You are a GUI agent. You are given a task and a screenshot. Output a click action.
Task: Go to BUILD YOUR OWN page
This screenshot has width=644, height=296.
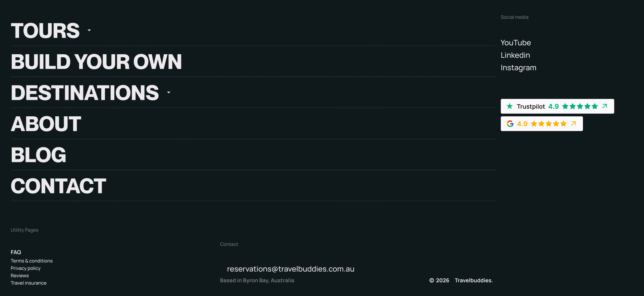[x=96, y=62]
